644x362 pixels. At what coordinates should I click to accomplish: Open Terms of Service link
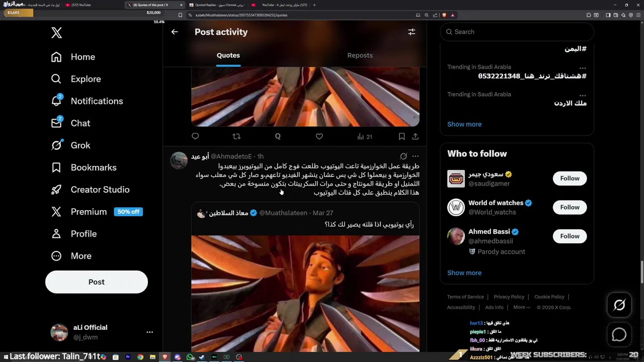click(465, 297)
